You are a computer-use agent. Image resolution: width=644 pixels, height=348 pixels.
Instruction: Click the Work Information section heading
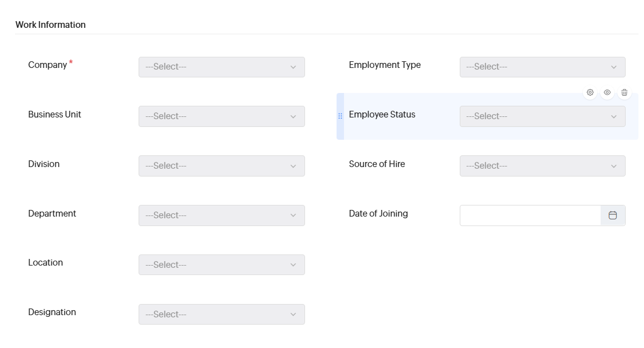pyautogui.click(x=51, y=25)
